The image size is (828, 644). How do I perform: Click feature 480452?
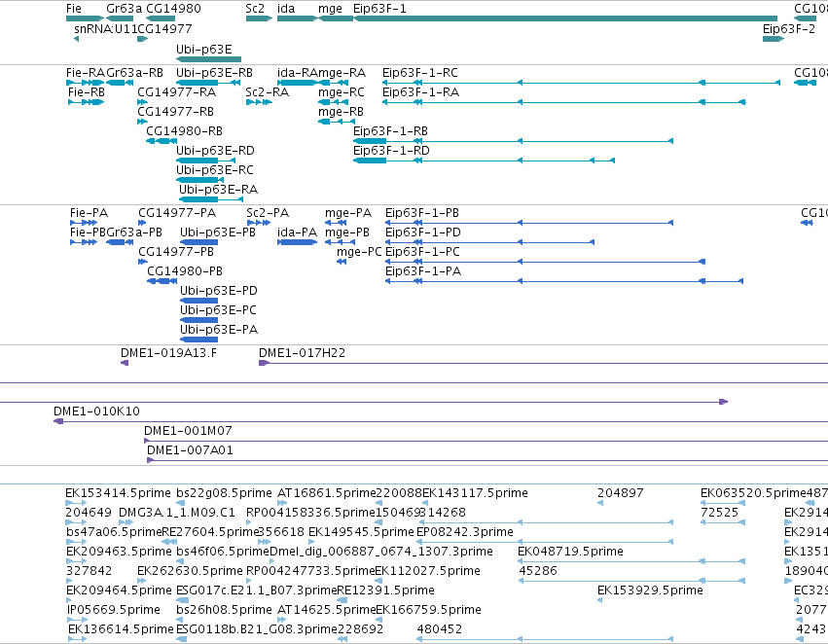[440, 629]
